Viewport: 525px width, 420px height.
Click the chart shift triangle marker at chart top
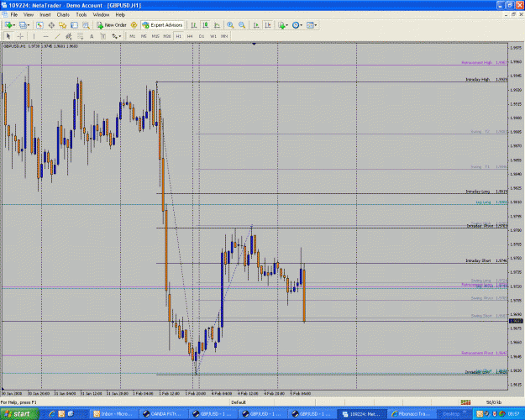pos(255,44)
